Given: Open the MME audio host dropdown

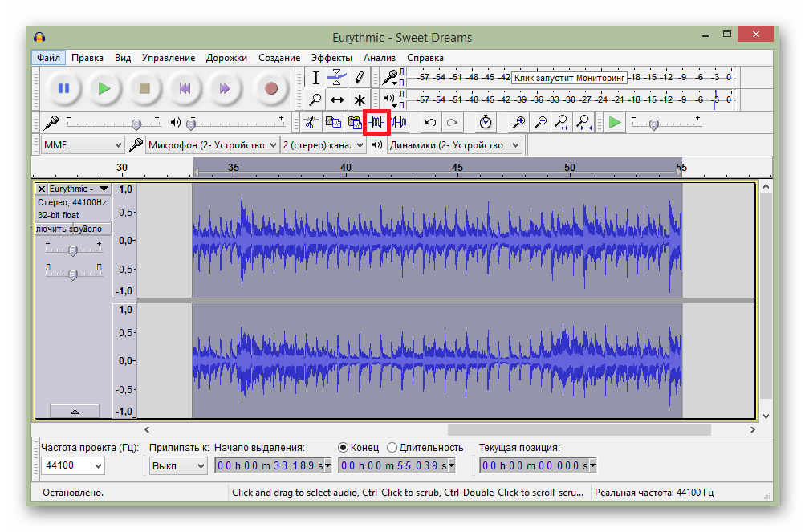Looking at the screenshot, I should pos(81,145).
